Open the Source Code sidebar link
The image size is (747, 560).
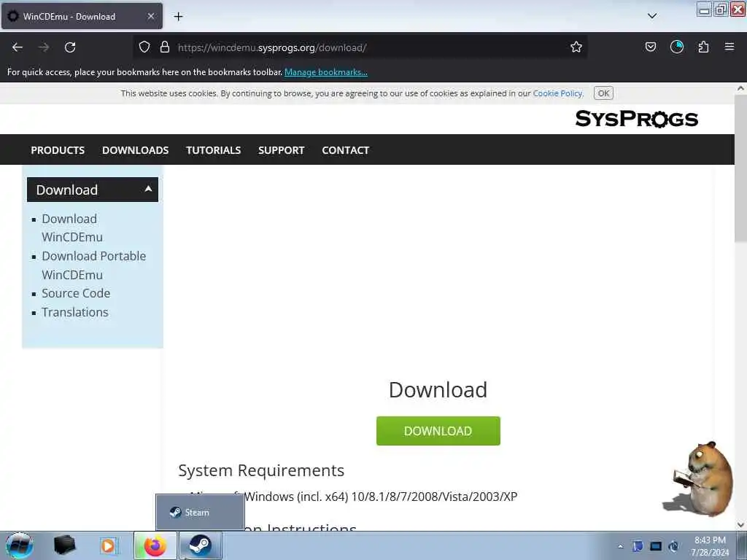click(76, 293)
